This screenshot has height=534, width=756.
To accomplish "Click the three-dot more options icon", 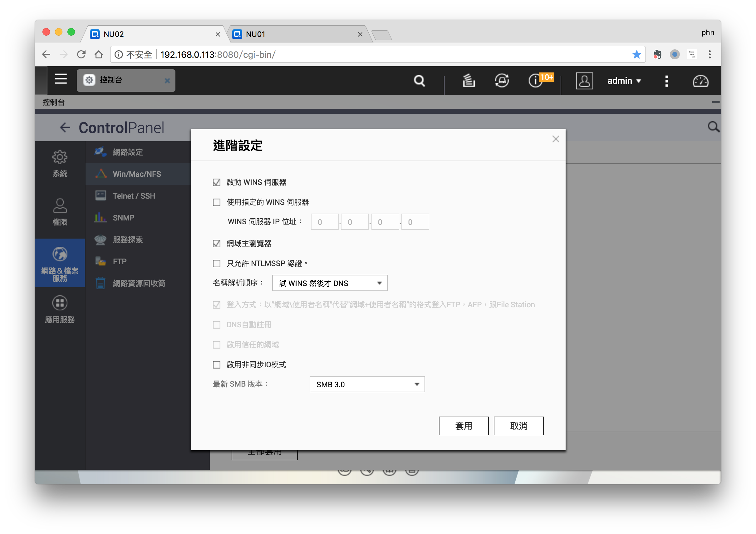I will pyautogui.click(x=666, y=81).
